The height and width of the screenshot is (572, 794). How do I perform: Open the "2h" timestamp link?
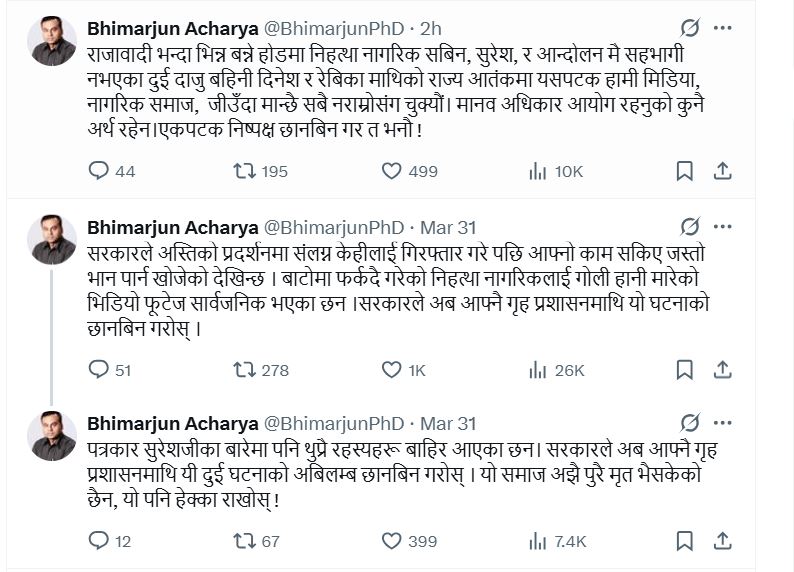[x=429, y=28]
